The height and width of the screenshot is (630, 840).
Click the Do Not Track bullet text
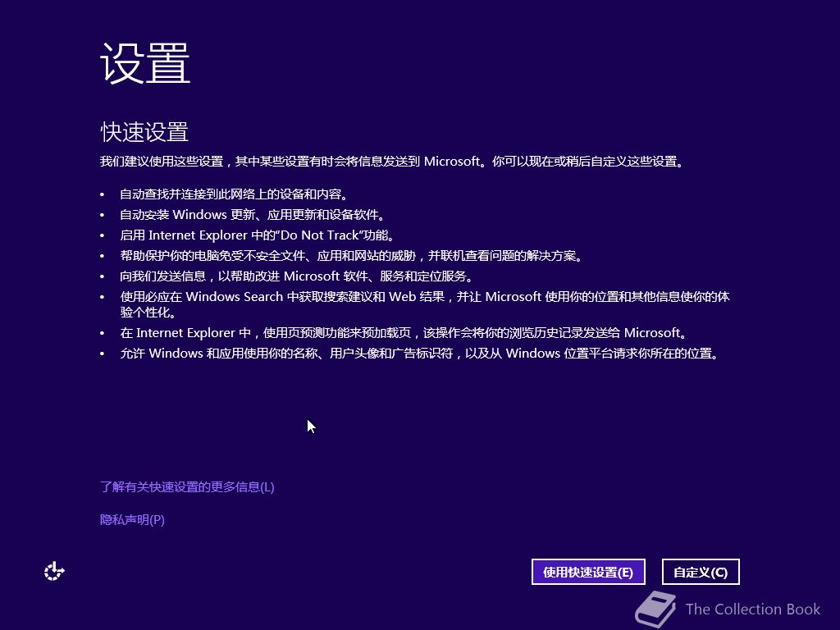pos(258,235)
